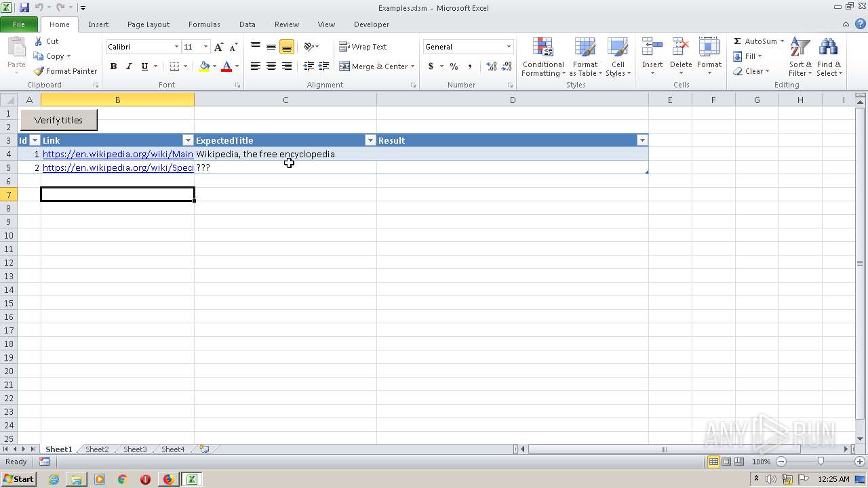The width and height of the screenshot is (868, 488).
Task: Toggle bottom vertical alignment
Action: point(287,47)
